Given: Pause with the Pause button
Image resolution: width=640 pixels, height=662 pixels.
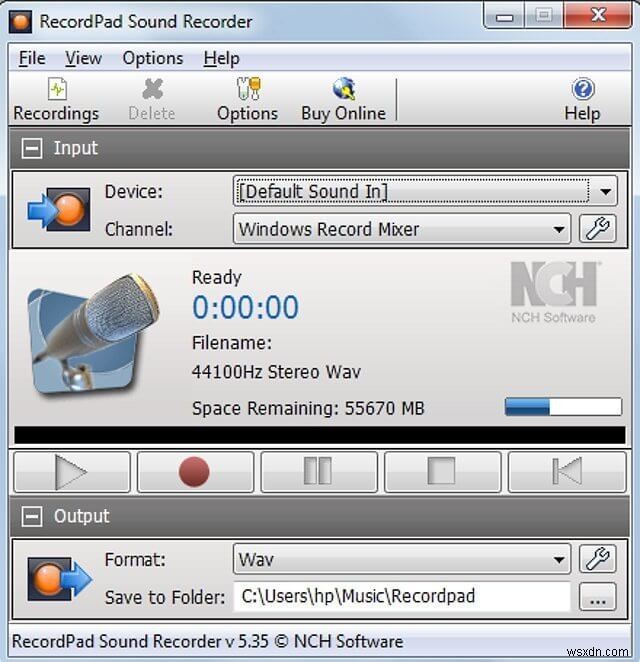Looking at the screenshot, I should pyautogui.click(x=319, y=472).
